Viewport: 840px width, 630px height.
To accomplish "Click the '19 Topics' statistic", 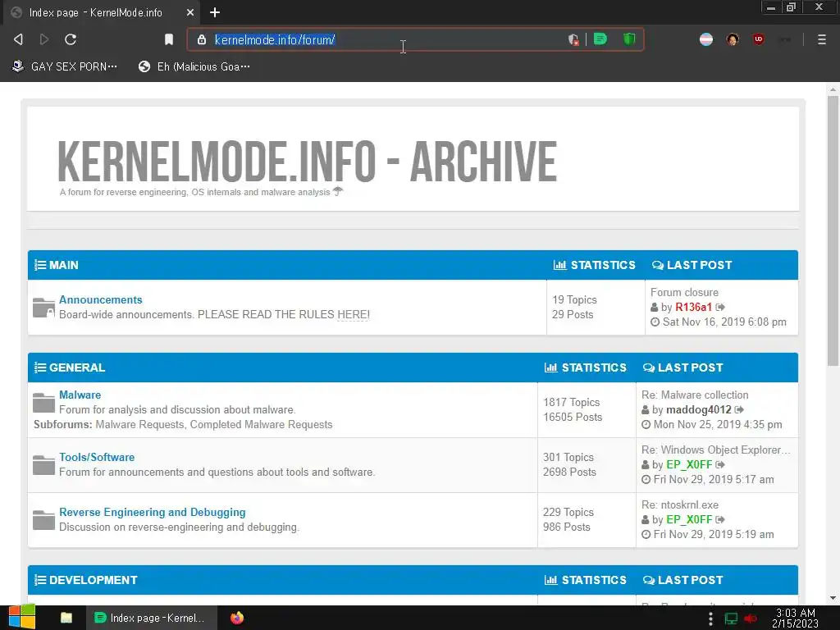I will (x=574, y=300).
